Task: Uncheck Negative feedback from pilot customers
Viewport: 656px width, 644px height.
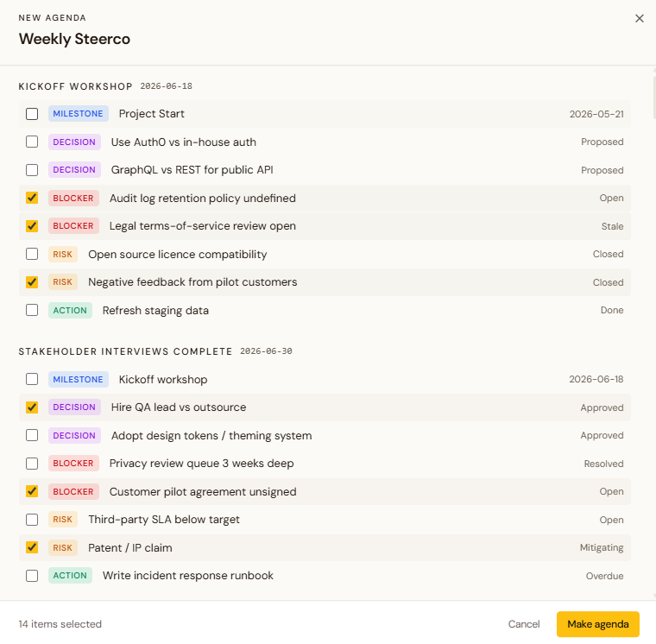Action: pyautogui.click(x=32, y=282)
